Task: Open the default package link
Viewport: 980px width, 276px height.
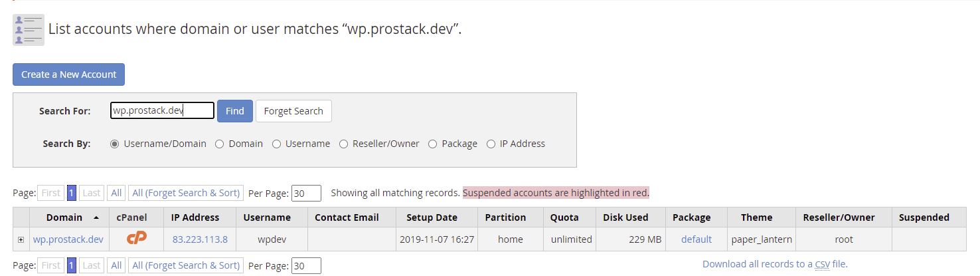Action: 696,239
